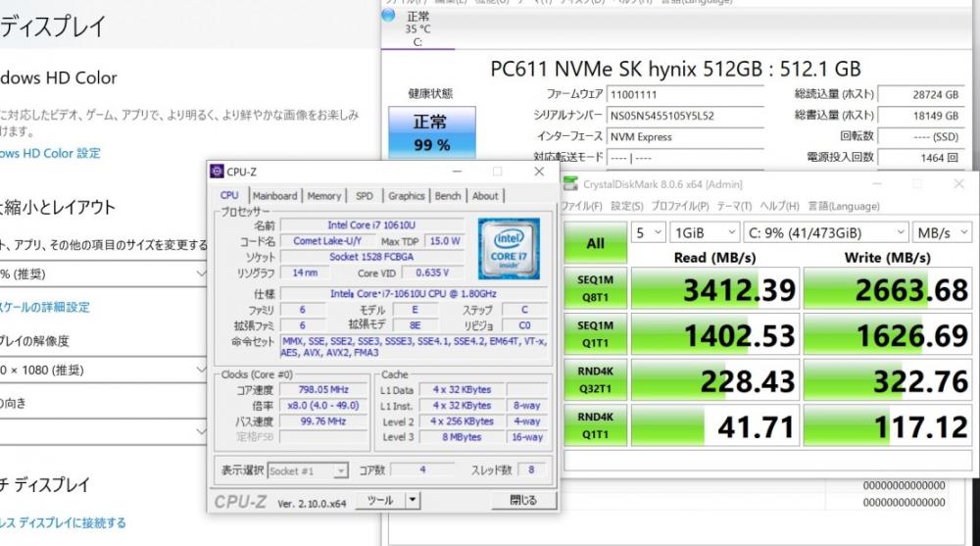Switch to the Bench tab
The height and width of the screenshot is (546, 980).
[x=448, y=196]
